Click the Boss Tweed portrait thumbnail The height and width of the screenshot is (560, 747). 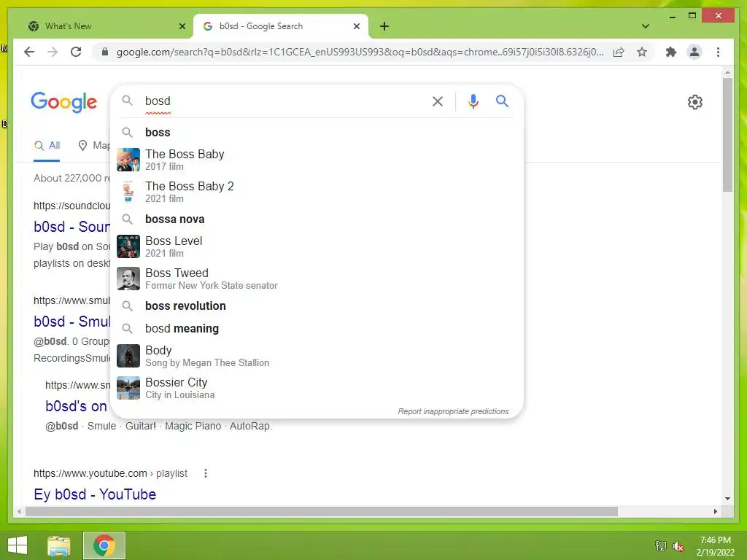(x=128, y=279)
